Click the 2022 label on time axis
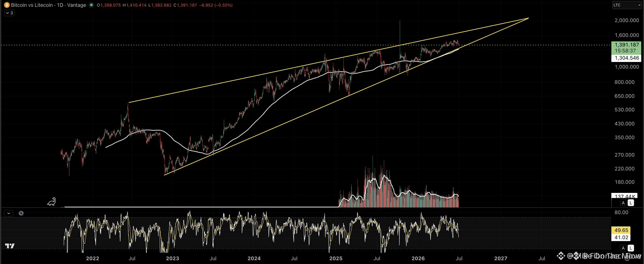The width and height of the screenshot is (644, 264). point(92,258)
